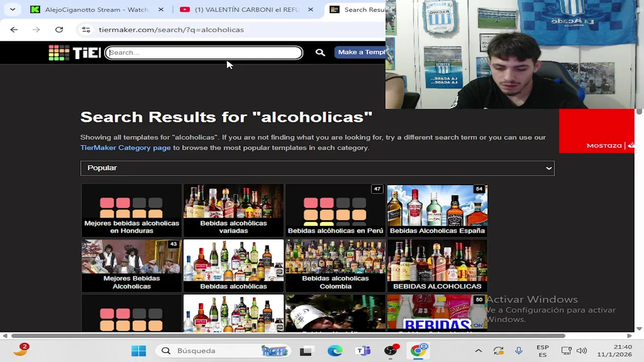The width and height of the screenshot is (644, 362).
Task: Click the horizontal scrollbar at page bottom
Action: click(x=288, y=335)
